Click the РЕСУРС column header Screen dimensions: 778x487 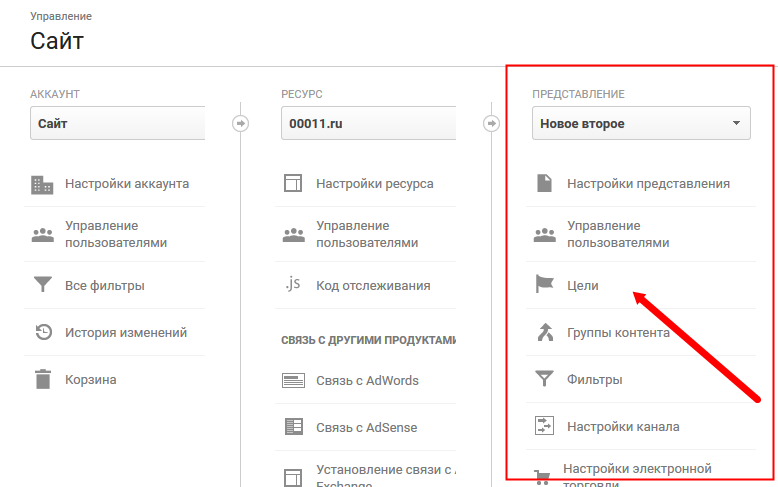point(302,94)
